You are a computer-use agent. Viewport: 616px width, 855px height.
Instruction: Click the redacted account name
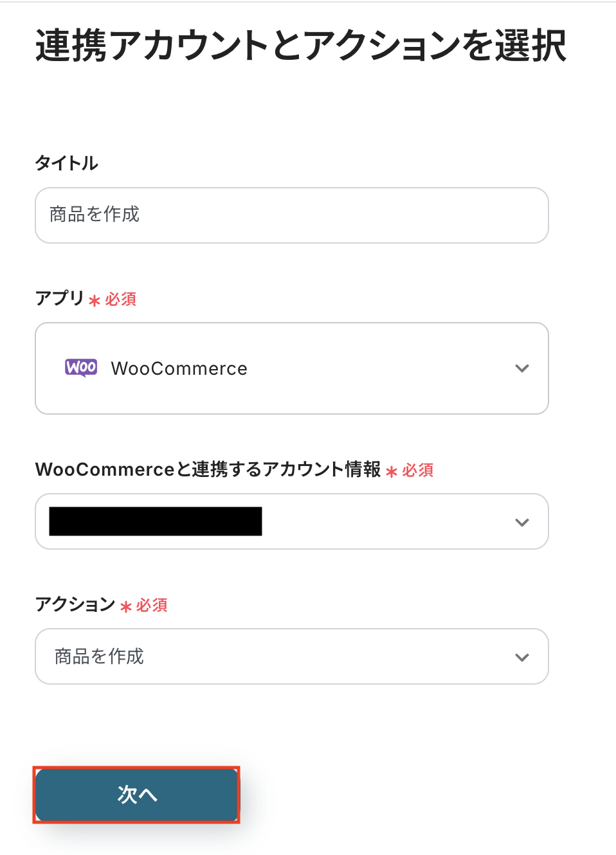pos(156,521)
